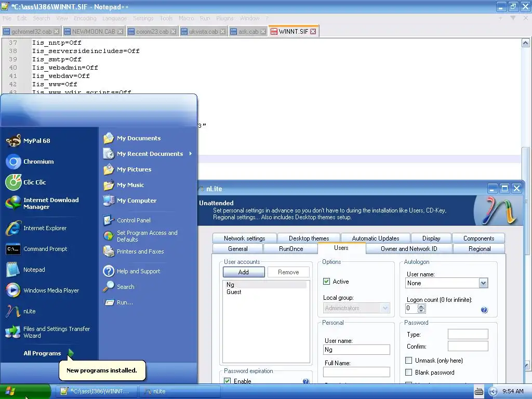Open My Pictures folder
This screenshot has width=532, height=399.
(127, 169)
